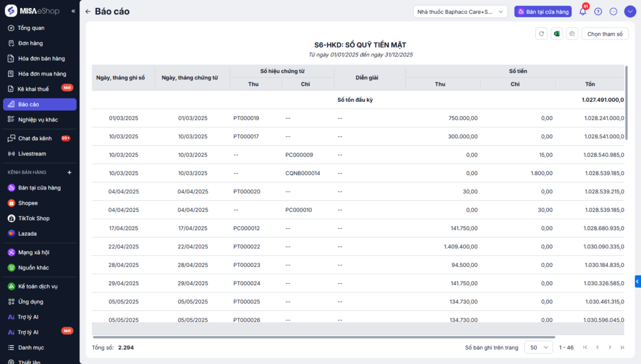This screenshot has width=641, height=364.
Task: Go to the next page of records
Action: [x=610, y=347]
